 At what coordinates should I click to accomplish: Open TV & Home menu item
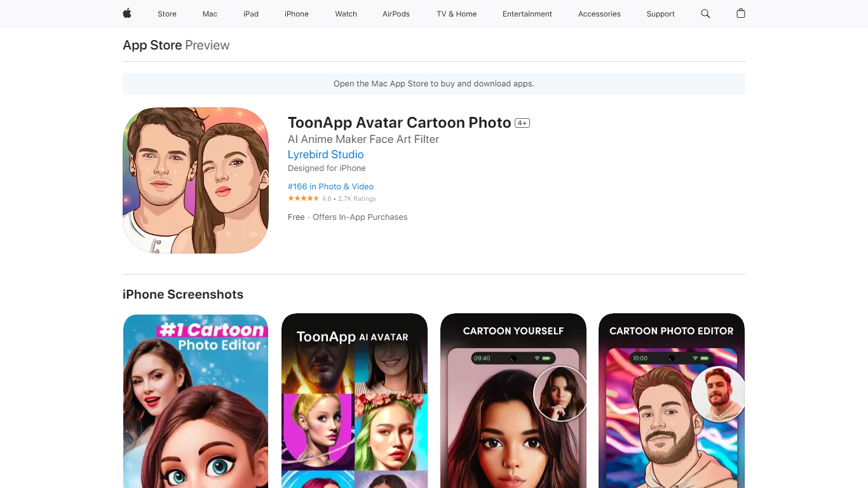[456, 14]
